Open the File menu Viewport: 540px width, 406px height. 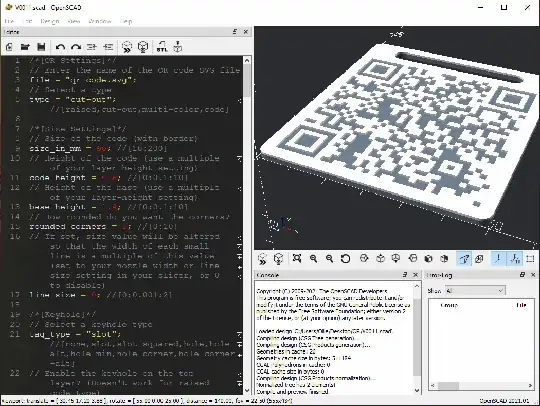coord(9,21)
